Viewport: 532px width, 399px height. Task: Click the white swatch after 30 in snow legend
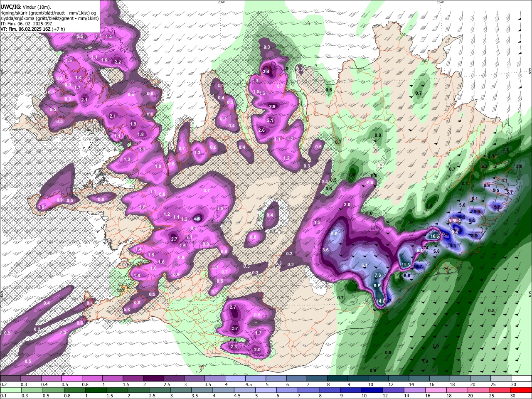click(522, 378)
